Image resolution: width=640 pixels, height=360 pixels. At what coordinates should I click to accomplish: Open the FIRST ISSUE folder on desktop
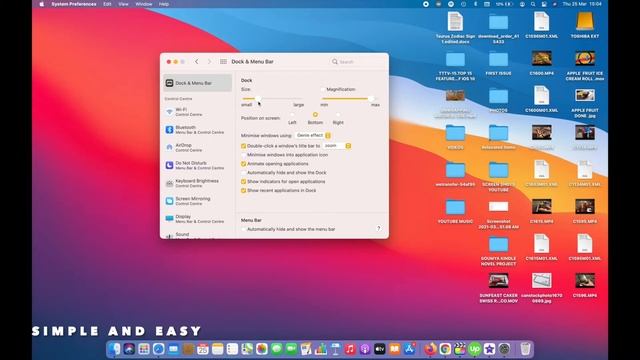tap(498, 63)
